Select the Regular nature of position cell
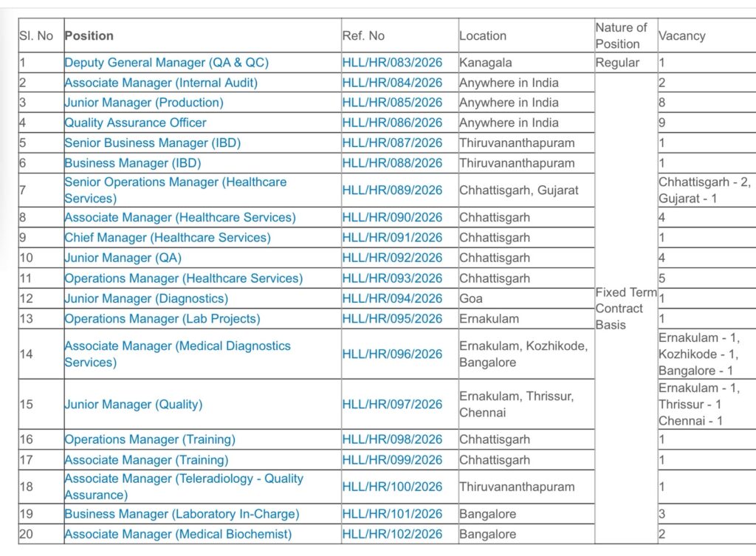The width and height of the screenshot is (756, 556). [626, 63]
